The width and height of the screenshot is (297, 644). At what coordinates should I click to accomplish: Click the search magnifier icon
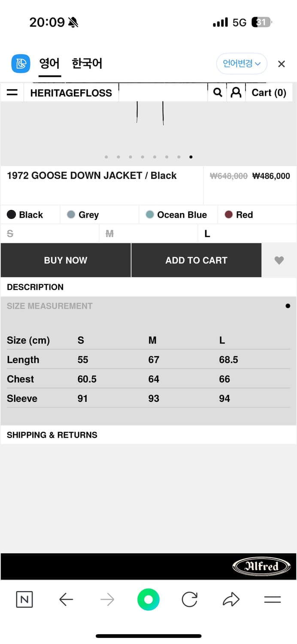[218, 93]
